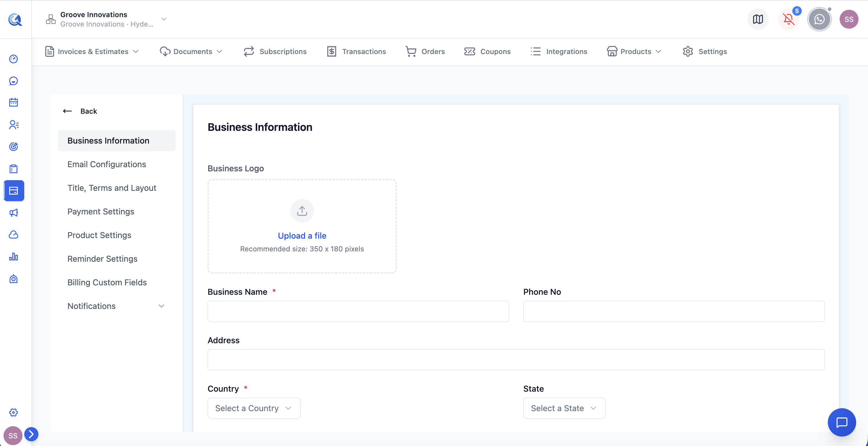Viewport: 868px width, 446px height.
Task: Open the Select a Country dropdown
Action: tap(254, 408)
